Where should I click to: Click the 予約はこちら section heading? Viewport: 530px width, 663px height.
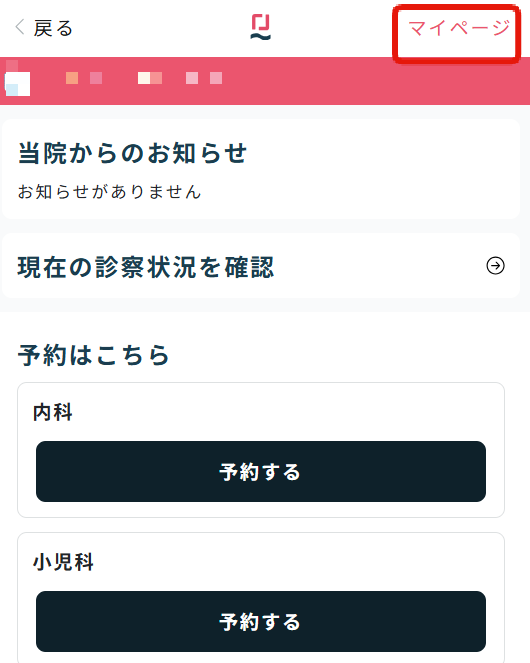[93, 355]
